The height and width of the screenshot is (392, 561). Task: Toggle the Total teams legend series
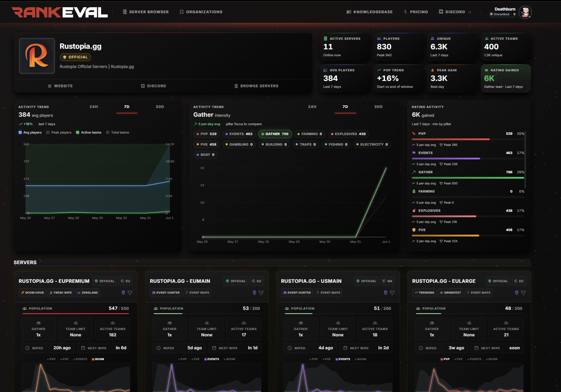(x=118, y=132)
